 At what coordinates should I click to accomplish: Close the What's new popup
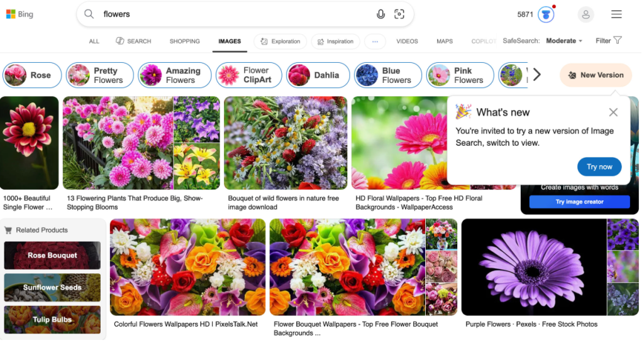tap(613, 112)
